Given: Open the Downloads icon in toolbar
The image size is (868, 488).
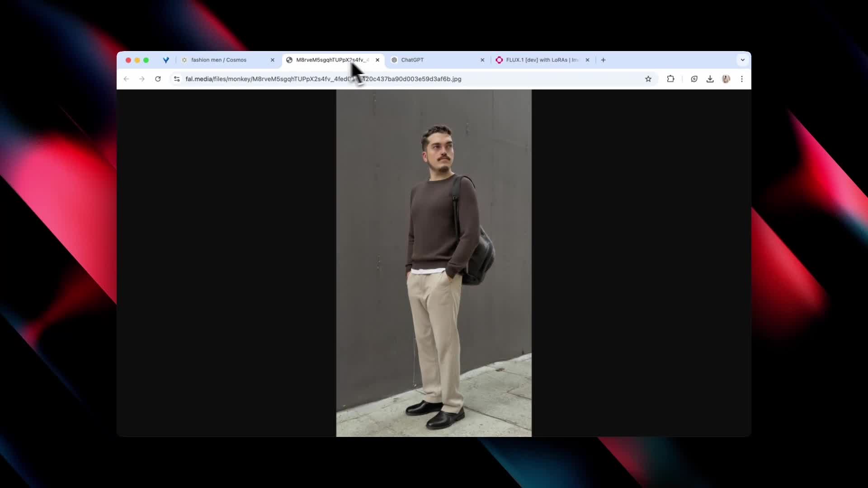Looking at the screenshot, I should 710,79.
